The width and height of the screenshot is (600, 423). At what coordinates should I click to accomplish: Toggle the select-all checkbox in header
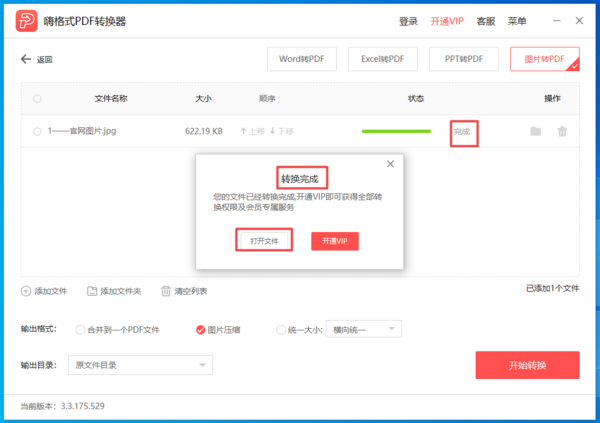tap(37, 98)
